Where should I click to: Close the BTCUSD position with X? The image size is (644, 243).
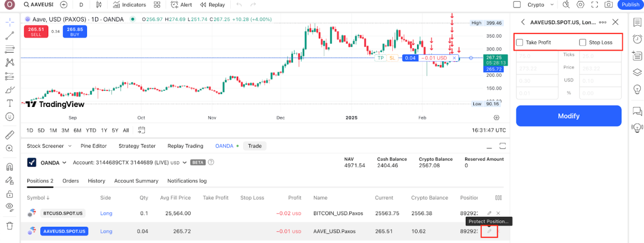tap(498, 213)
